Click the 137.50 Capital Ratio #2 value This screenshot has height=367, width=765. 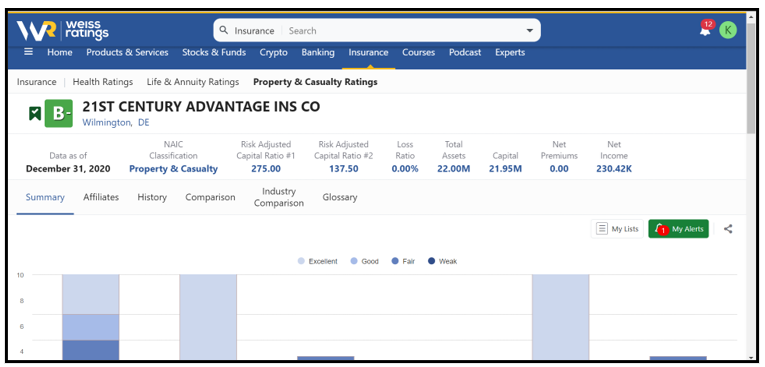(x=343, y=169)
